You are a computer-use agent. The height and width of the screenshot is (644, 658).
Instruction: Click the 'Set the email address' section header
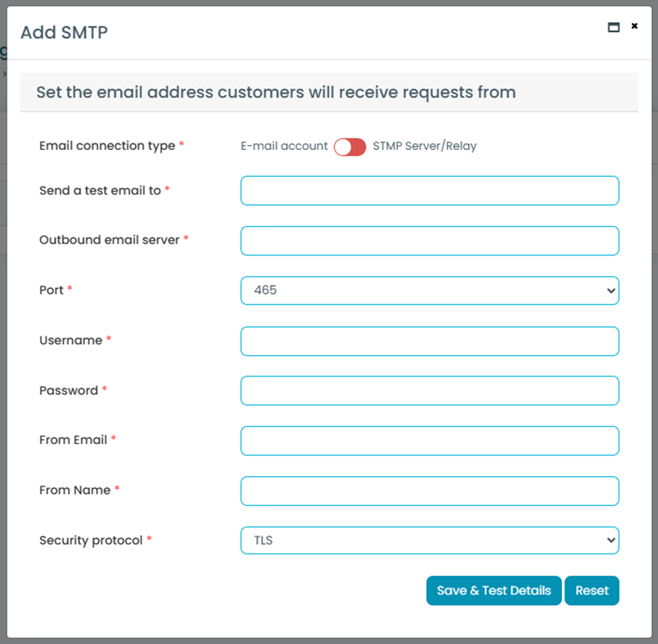276,93
